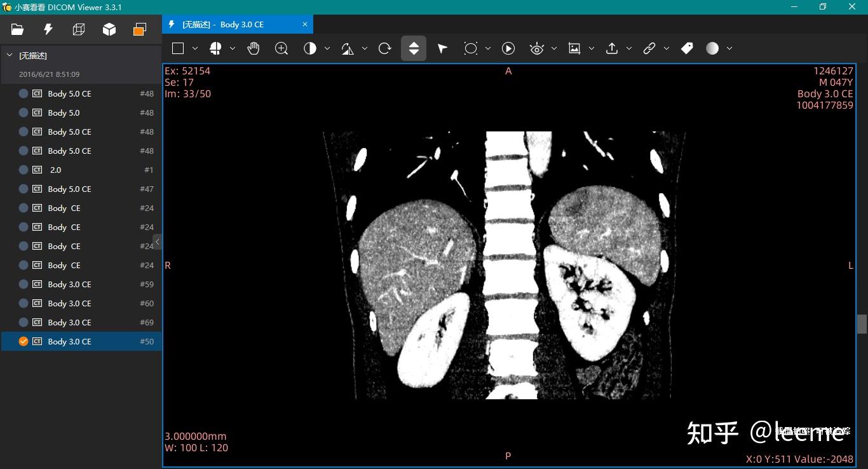Screen dimensions: 868x469
Task: Click the CT badge on the 2.0 series row
Action: (37, 170)
